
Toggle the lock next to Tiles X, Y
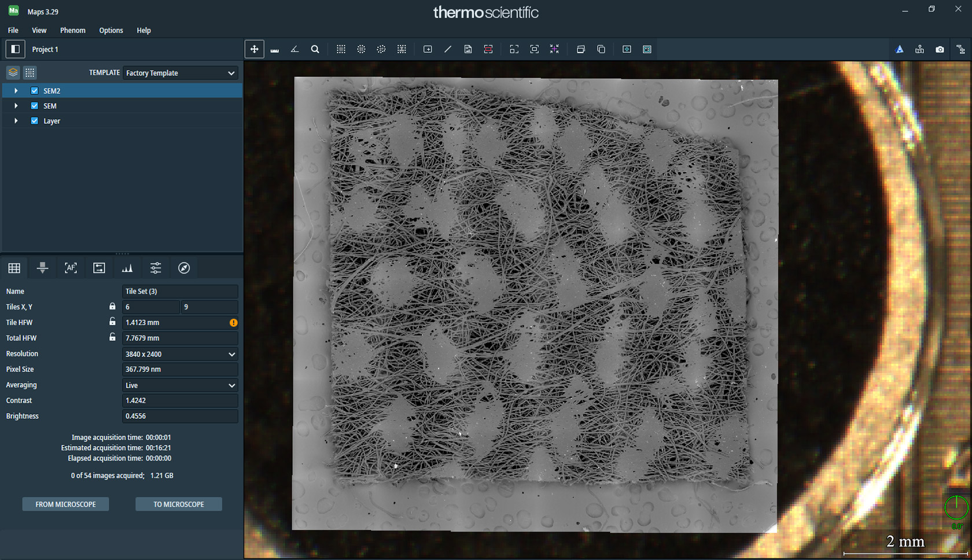112,306
